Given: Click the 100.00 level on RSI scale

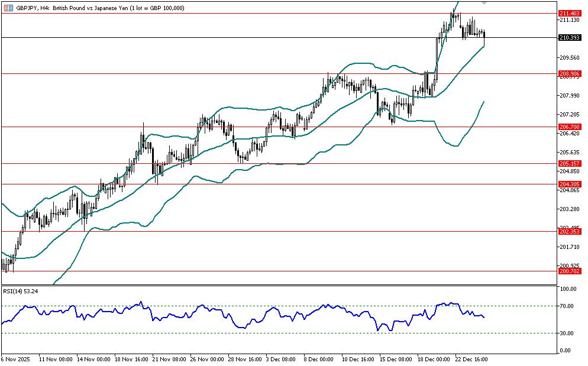Looking at the screenshot, I should pos(568,289).
